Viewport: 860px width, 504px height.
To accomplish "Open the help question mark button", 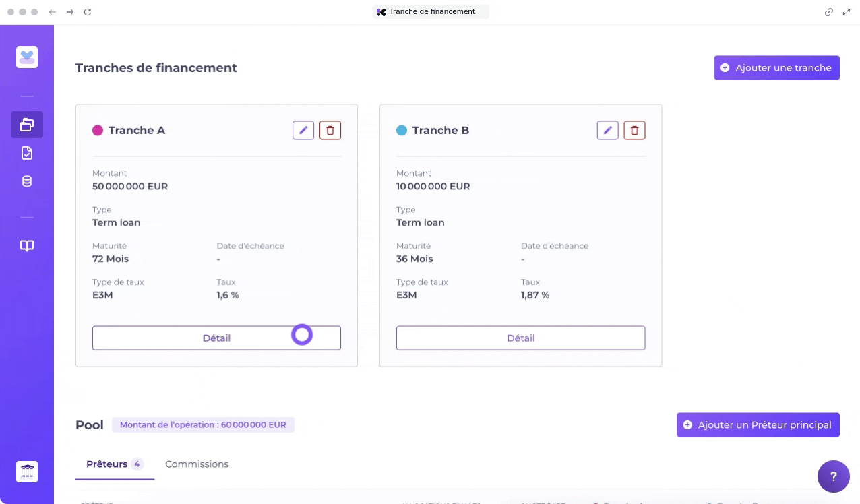I will point(833,476).
